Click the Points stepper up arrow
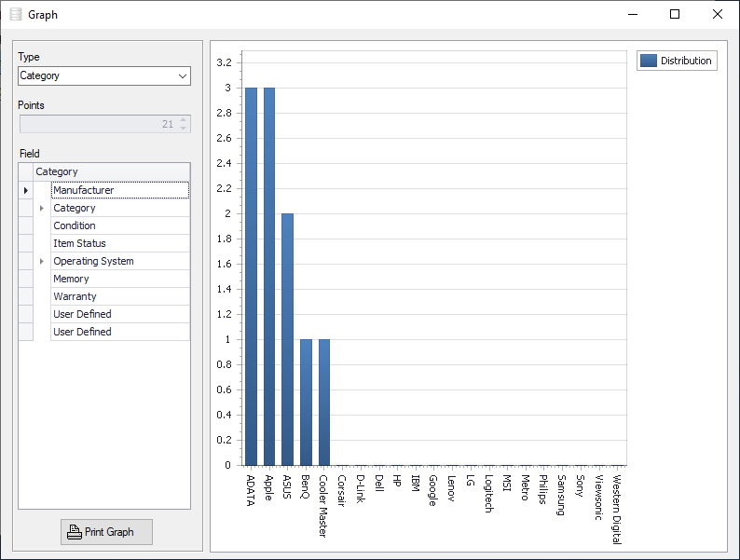Image resolution: width=740 pixels, height=560 pixels. pos(183,120)
